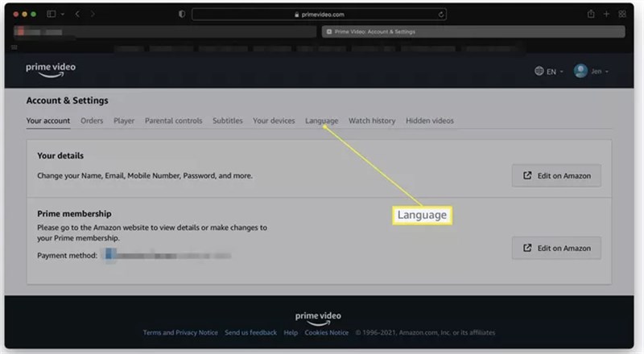The image size is (644, 354).
Task: Click the Account & Settings heading
Action: pos(68,101)
